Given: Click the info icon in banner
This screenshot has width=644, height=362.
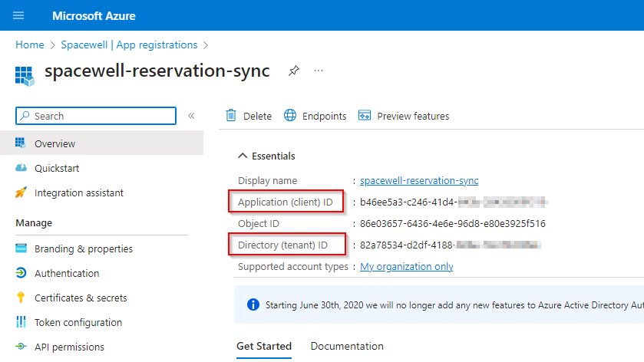Looking at the screenshot, I should click(253, 305).
